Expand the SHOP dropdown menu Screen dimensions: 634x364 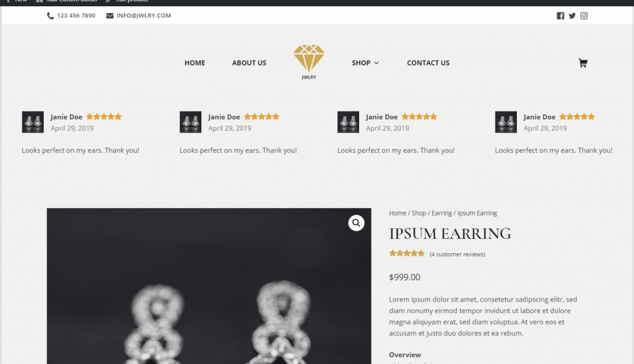[365, 63]
